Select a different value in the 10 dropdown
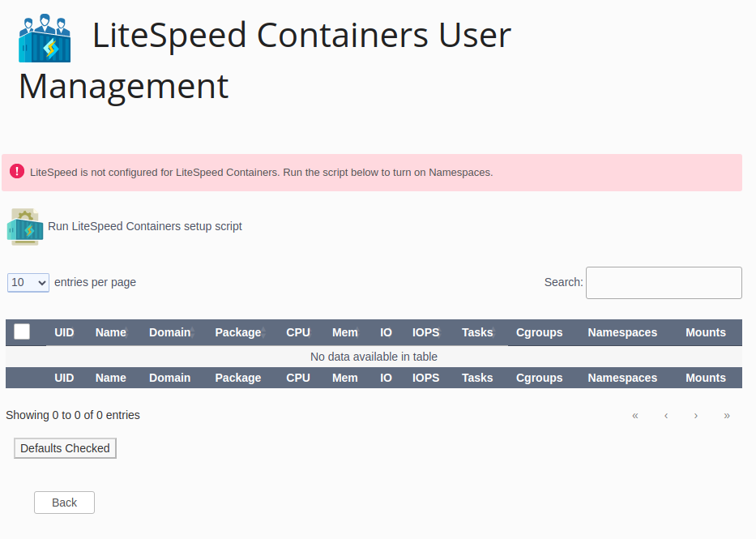 [28, 282]
